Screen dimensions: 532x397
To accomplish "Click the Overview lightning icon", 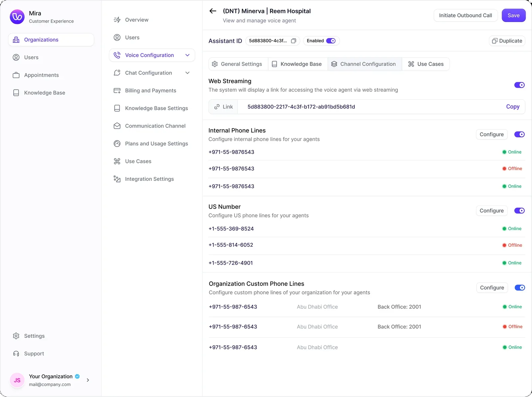I will (x=117, y=20).
